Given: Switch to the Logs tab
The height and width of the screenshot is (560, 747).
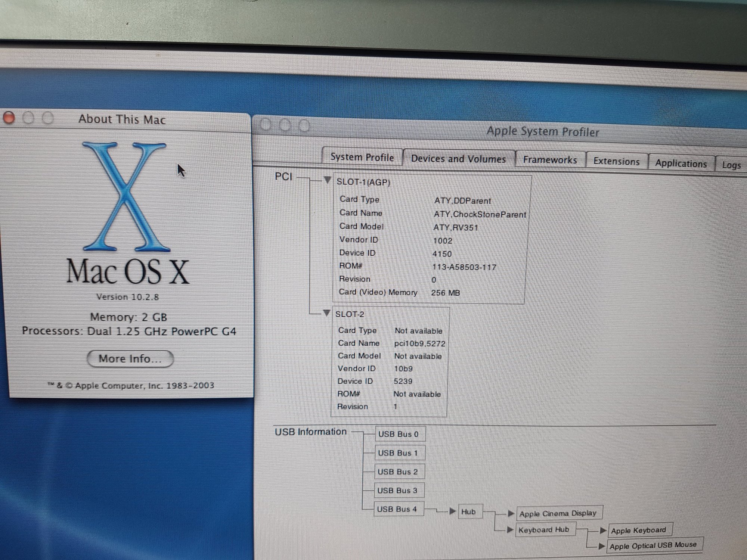Looking at the screenshot, I should 731,165.
